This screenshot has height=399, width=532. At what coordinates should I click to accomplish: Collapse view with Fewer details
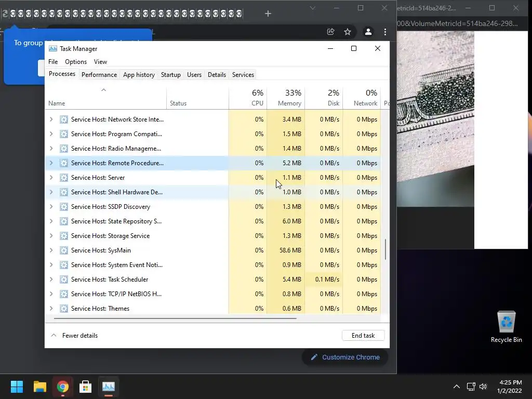point(74,336)
